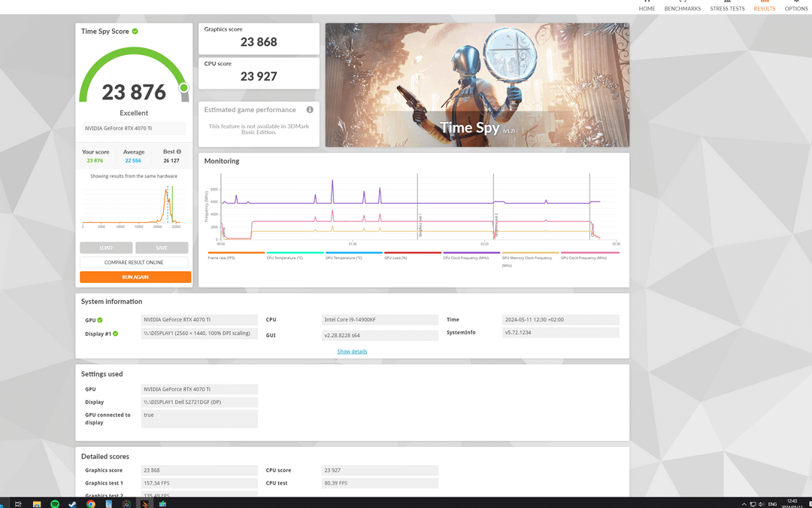Screen dimensions: 812x508
Task: Click the network icon in system tray
Action: pos(753,504)
